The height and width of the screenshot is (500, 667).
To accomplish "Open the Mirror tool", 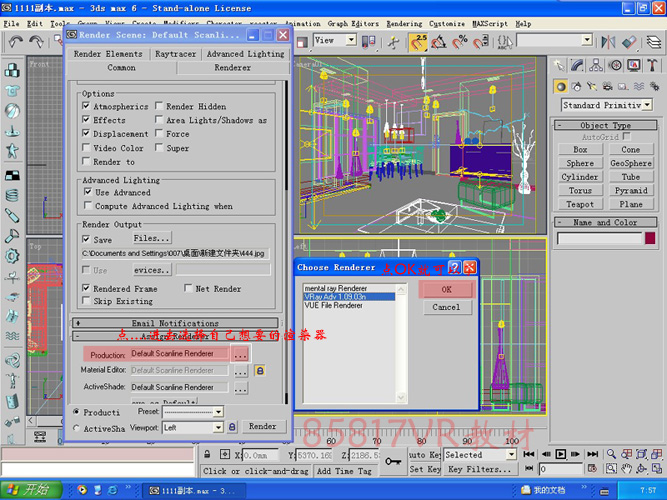I will tap(608, 42).
